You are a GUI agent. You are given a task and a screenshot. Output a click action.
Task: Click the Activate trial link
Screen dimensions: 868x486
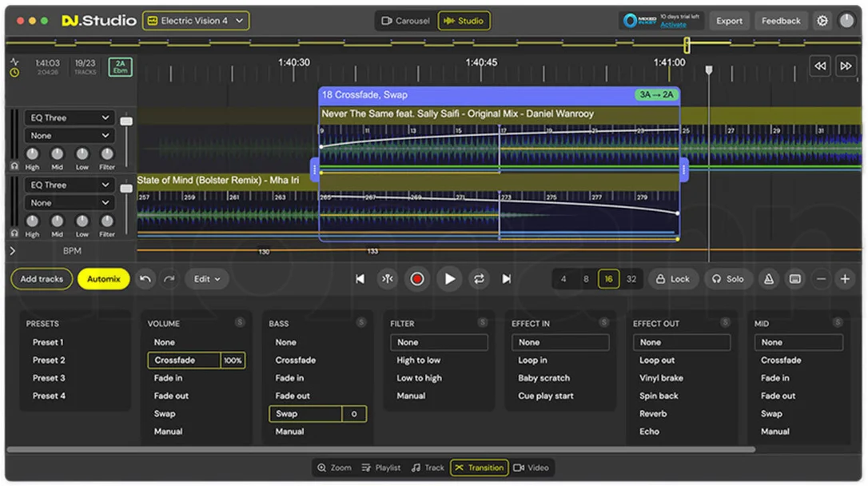pyautogui.click(x=673, y=25)
